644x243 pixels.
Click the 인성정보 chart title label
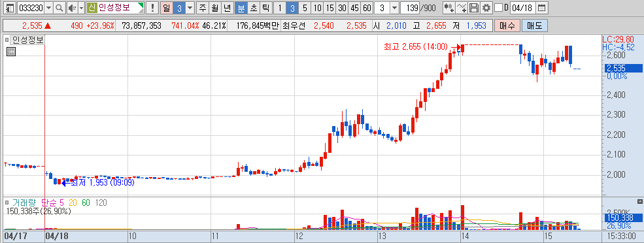[27, 40]
